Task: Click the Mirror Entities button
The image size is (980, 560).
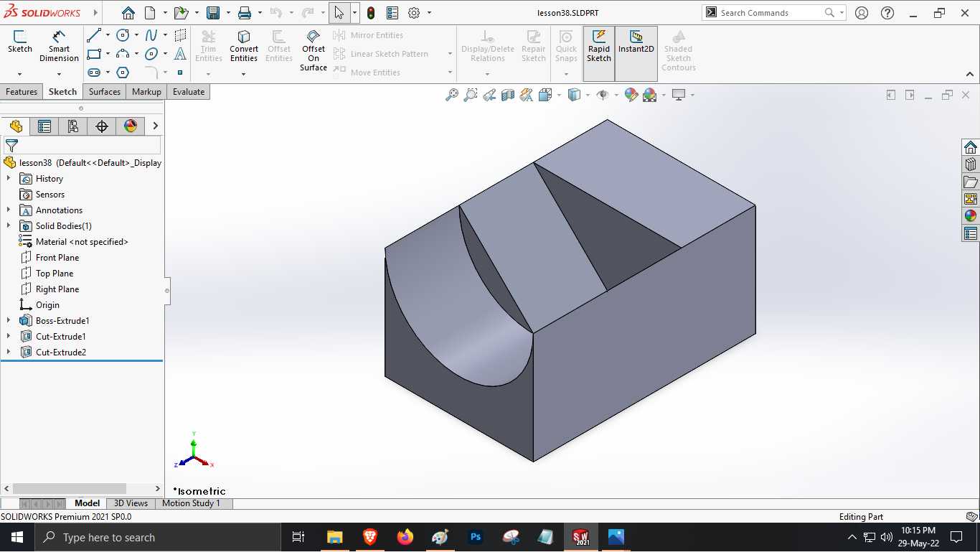Action: coord(369,35)
